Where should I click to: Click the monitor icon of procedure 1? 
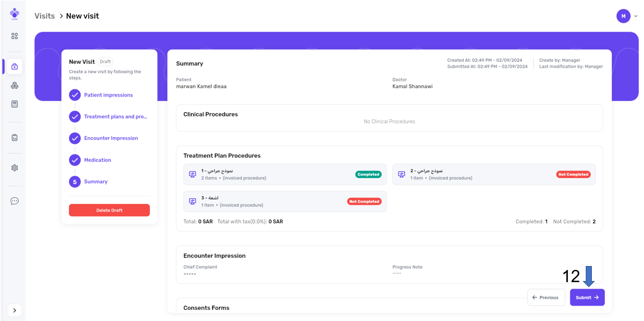192,174
